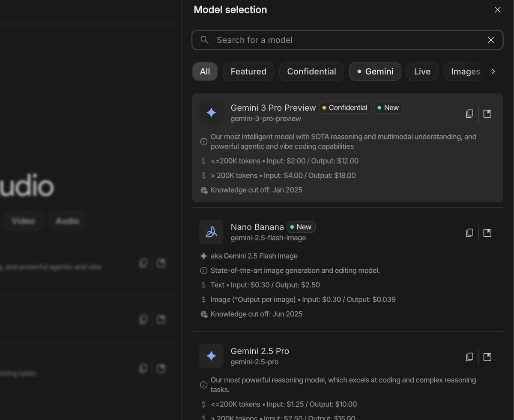This screenshot has height=420, width=514.
Task: Open Nano Banana docs icon
Action: 487,233
